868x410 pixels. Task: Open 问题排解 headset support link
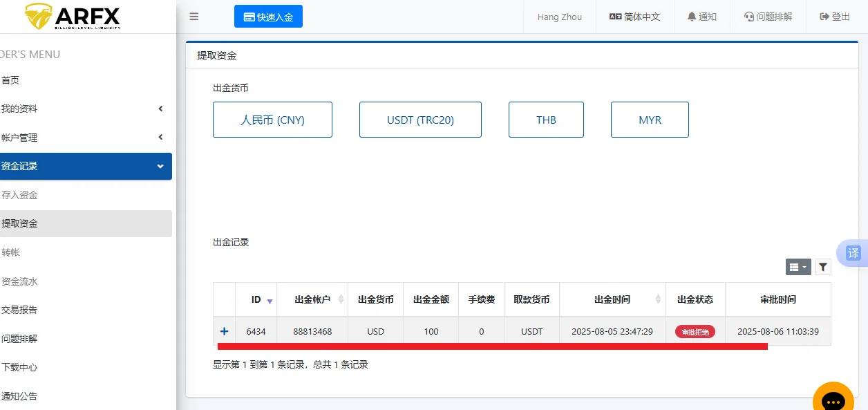[768, 17]
